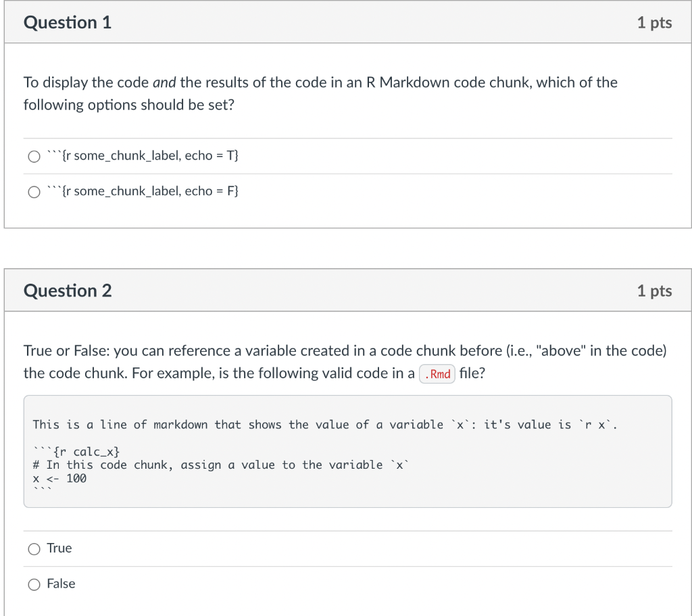Click the italic word "and" in Question 1
Screen dimensions: 692x616
click(164, 83)
